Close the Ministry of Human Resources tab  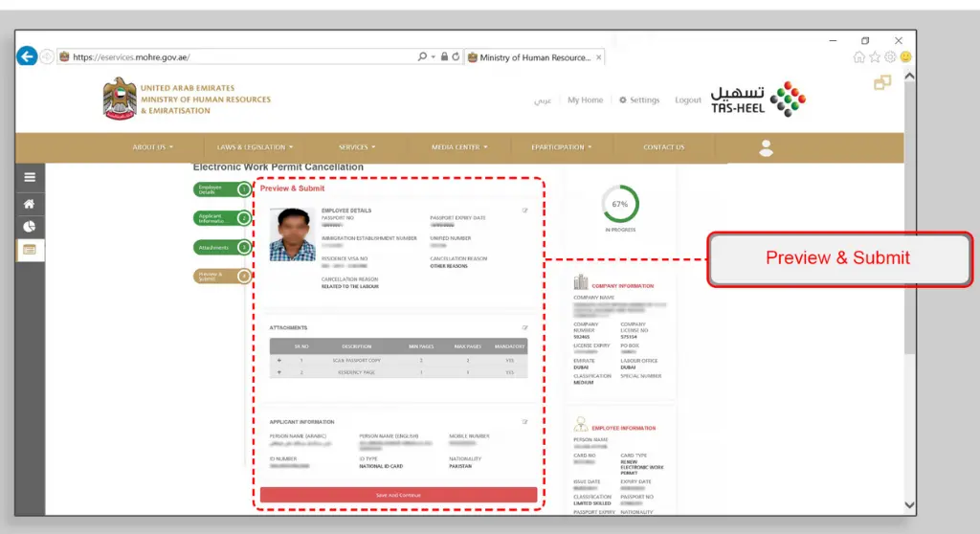click(x=599, y=57)
